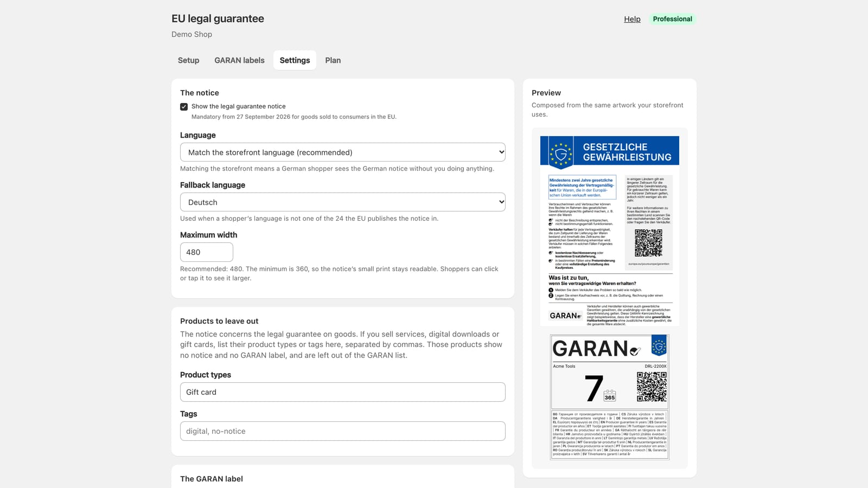
Task: Focus the Maximum width field
Action: tap(207, 252)
